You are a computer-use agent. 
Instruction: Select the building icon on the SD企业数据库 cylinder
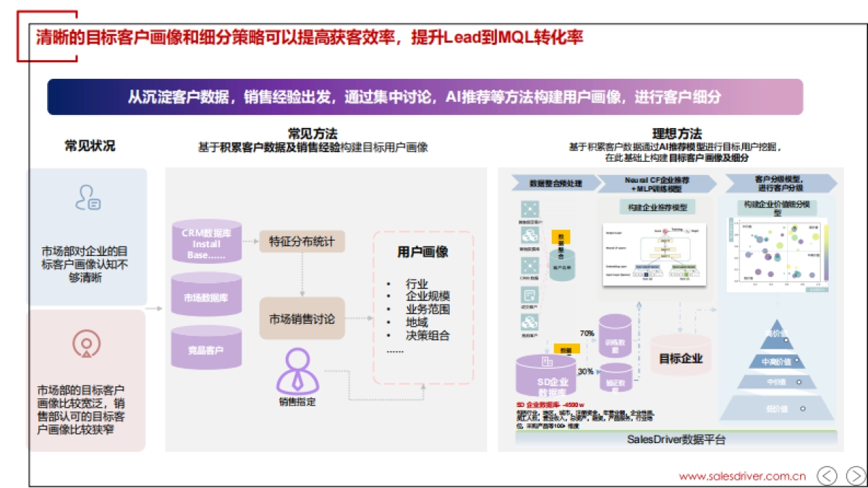click(x=546, y=361)
